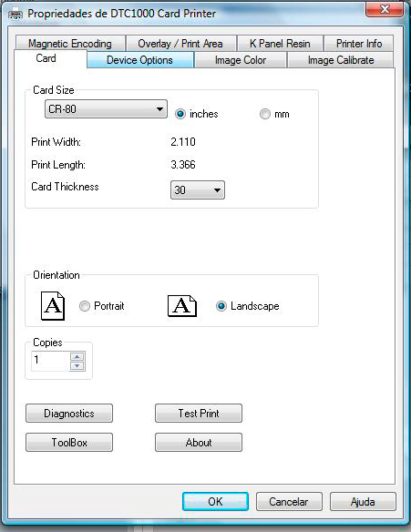411x532 pixels.
Task: Choose Landscape orientation radio button
Action: [x=221, y=306]
